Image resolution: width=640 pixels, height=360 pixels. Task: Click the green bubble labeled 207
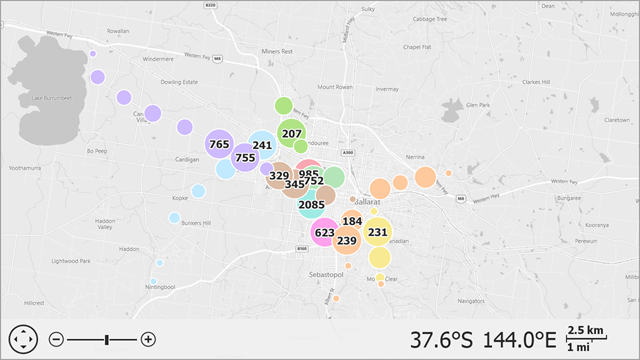(291, 133)
